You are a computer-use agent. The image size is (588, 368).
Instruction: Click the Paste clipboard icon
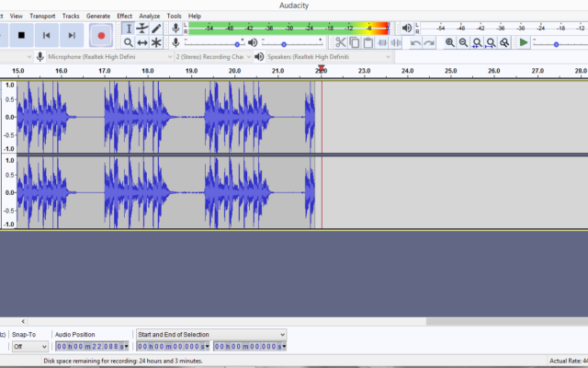point(368,42)
